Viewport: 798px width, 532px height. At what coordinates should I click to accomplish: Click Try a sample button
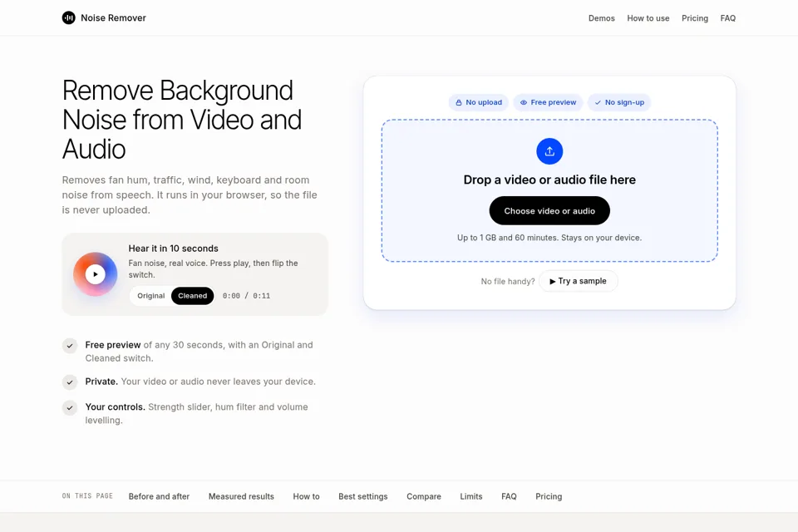(579, 281)
